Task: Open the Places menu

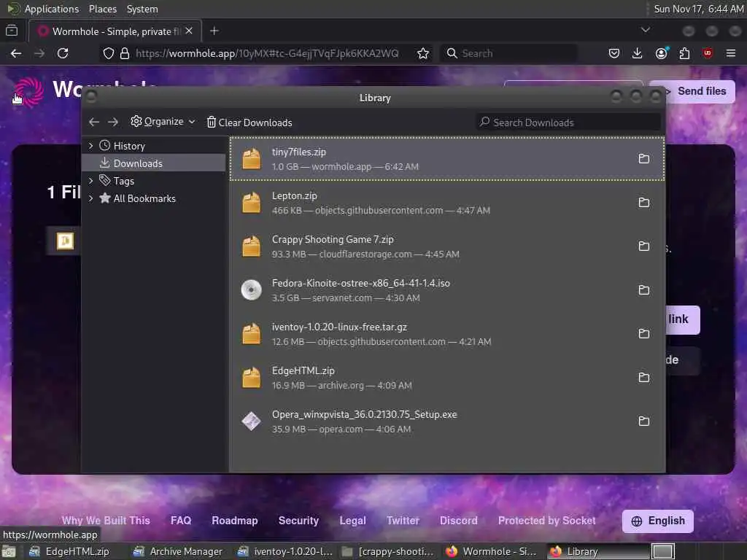Action: click(x=102, y=9)
